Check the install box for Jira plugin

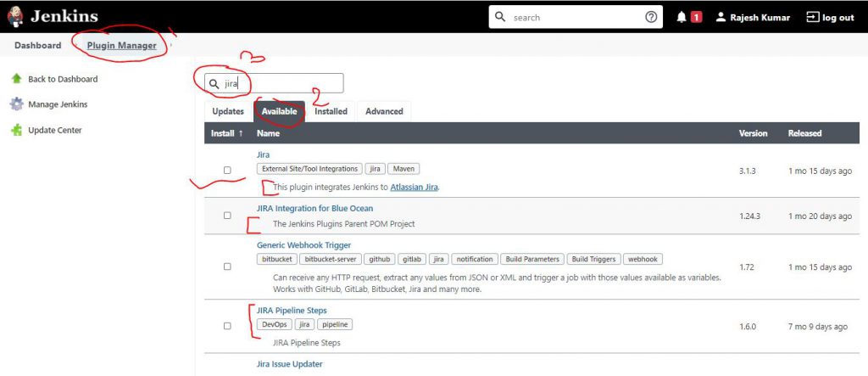click(227, 171)
